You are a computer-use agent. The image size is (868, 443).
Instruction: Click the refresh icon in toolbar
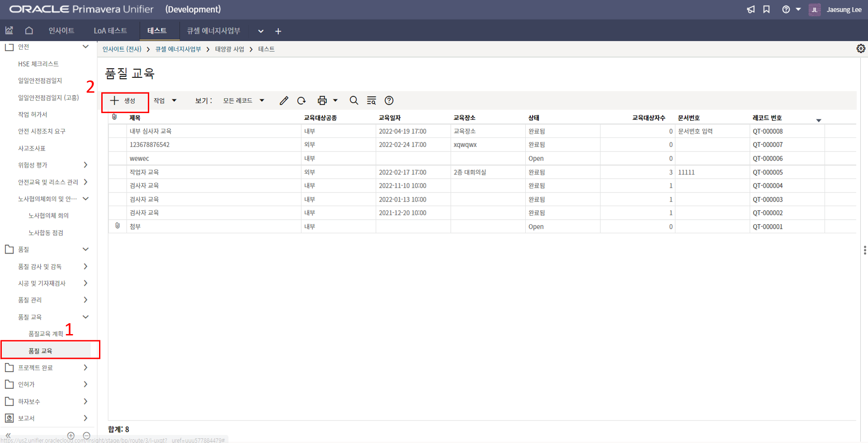302,101
